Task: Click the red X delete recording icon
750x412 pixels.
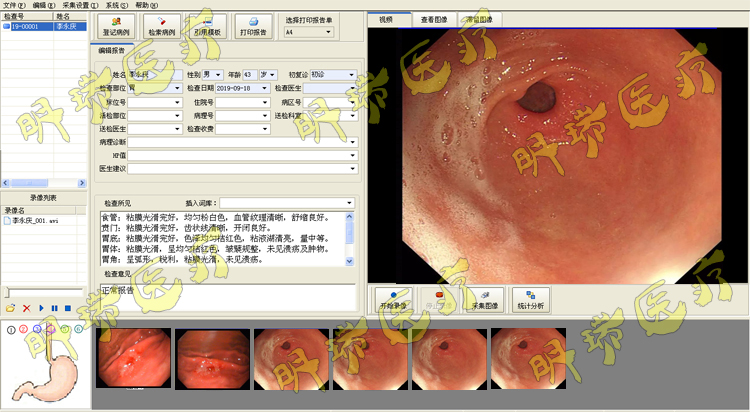Action: [x=27, y=308]
